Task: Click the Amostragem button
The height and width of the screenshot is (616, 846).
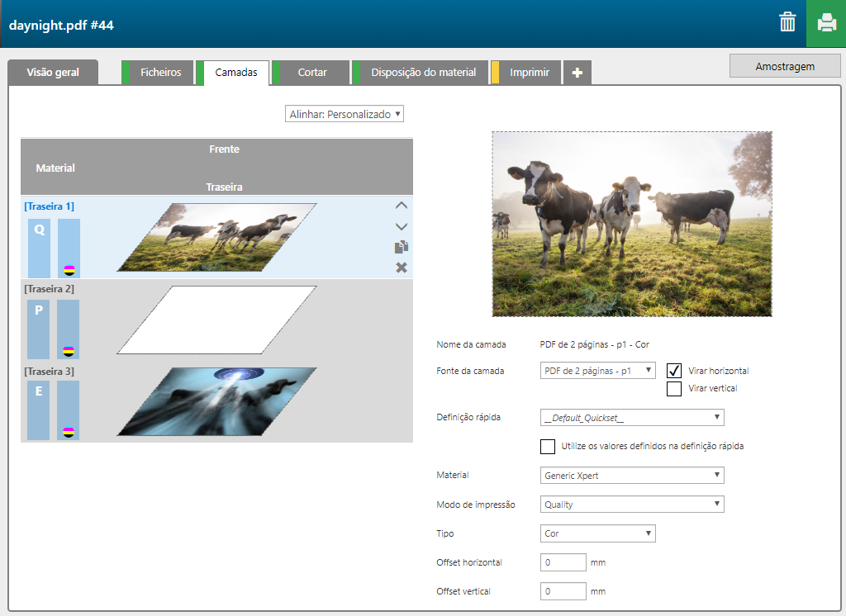Action: pos(785,66)
